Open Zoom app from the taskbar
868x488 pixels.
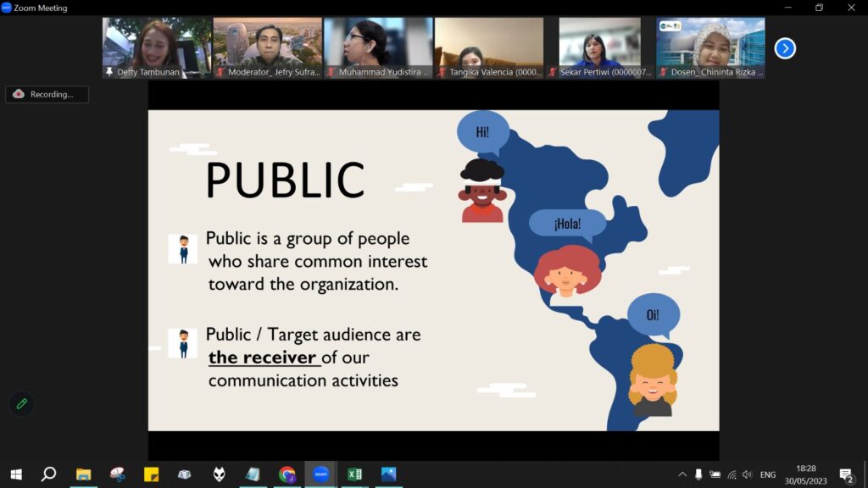[320, 474]
